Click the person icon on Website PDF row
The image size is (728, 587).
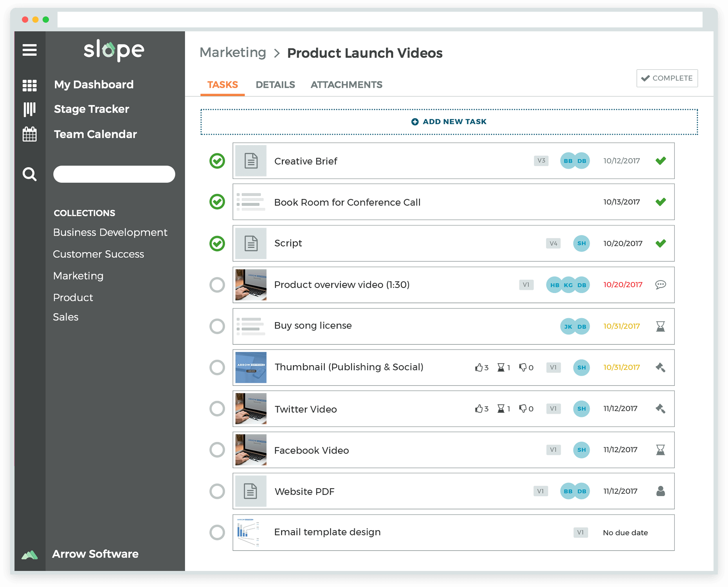pyautogui.click(x=661, y=491)
